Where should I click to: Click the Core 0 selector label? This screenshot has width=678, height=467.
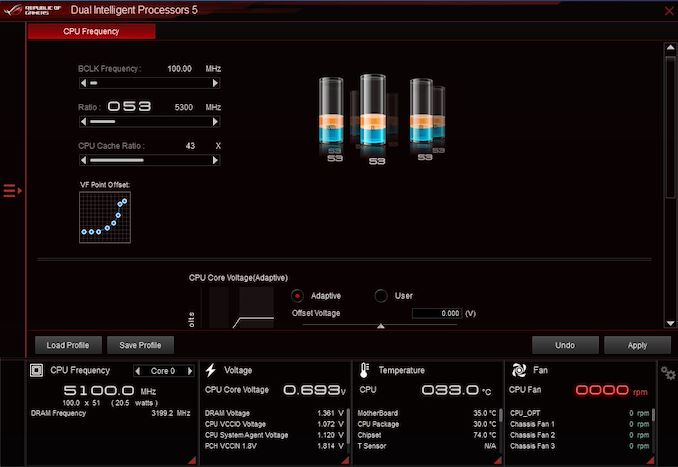[x=163, y=371]
